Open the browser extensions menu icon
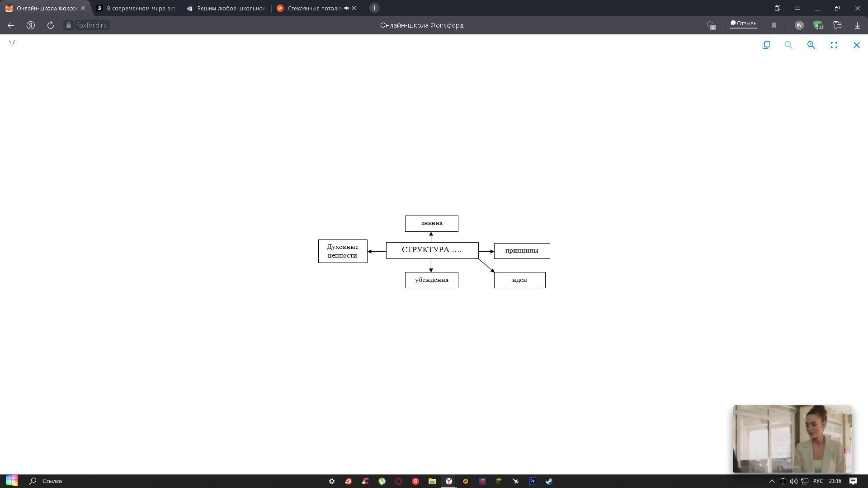The width and height of the screenshot is (868, 488). coord(837,25)
